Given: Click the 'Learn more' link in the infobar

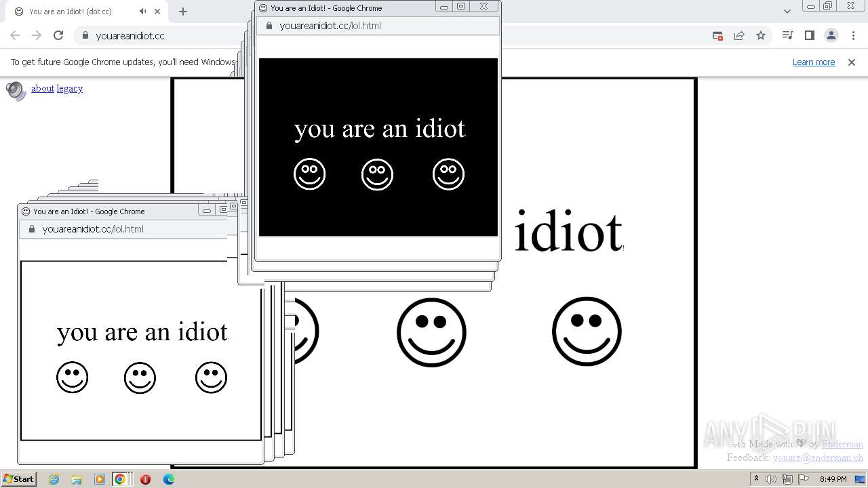Looking at the screenshot, I should click(814, 62).
